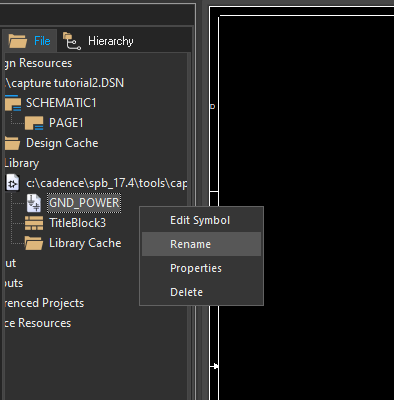Image resolution: width=394 pixels, height=400 pixels.
Task: Click the SCHEMATIC1 folder icon
Action: [13, 103]
